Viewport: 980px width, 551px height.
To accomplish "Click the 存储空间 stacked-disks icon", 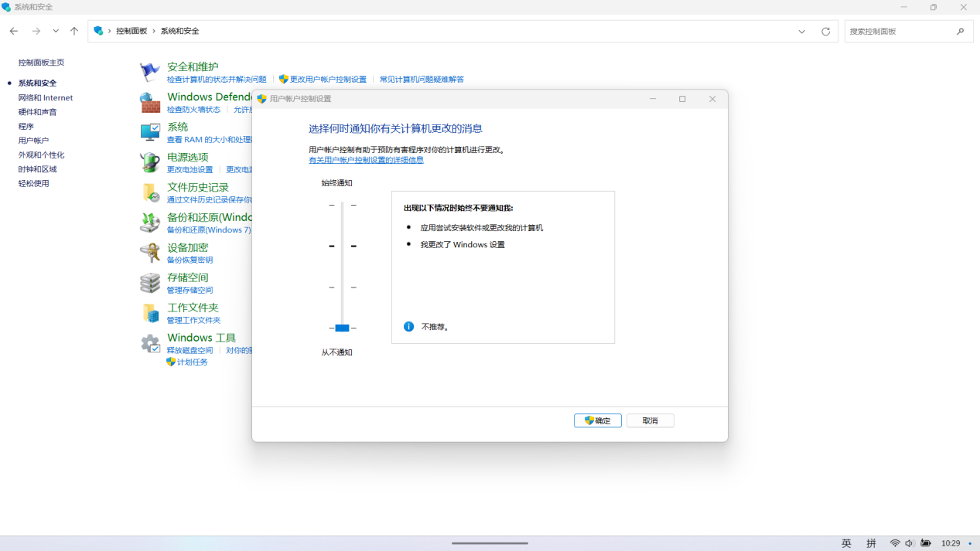I will 149,282.
